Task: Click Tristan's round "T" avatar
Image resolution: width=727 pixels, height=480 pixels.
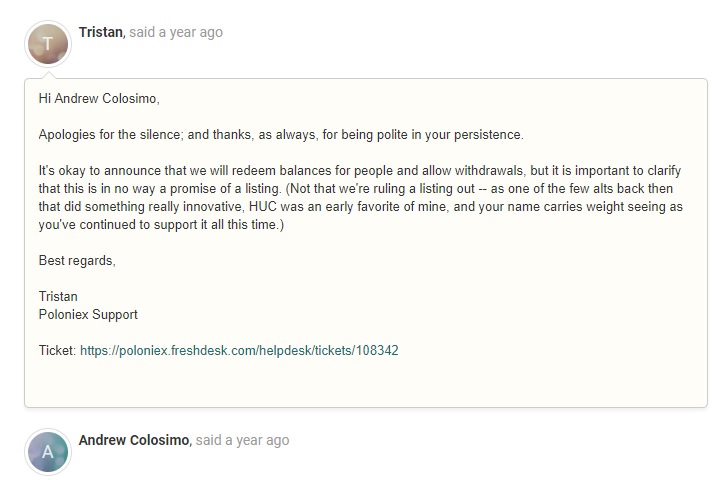Action: pos(48,44)
